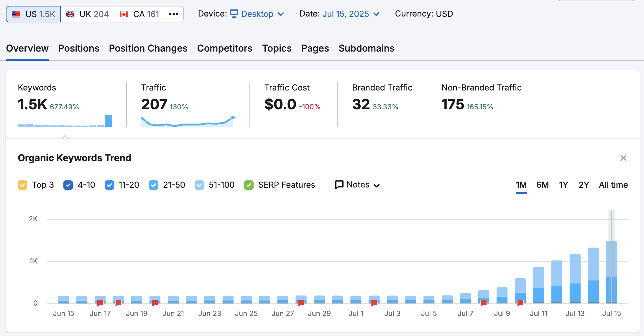Click the red note flag at Jun 17
Viewport: 644px width, 336px height.
click(100, 303)
